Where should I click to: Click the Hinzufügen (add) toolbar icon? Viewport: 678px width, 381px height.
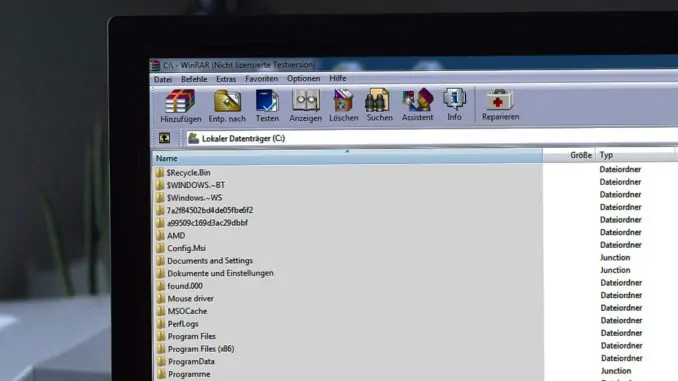point(180,102)
